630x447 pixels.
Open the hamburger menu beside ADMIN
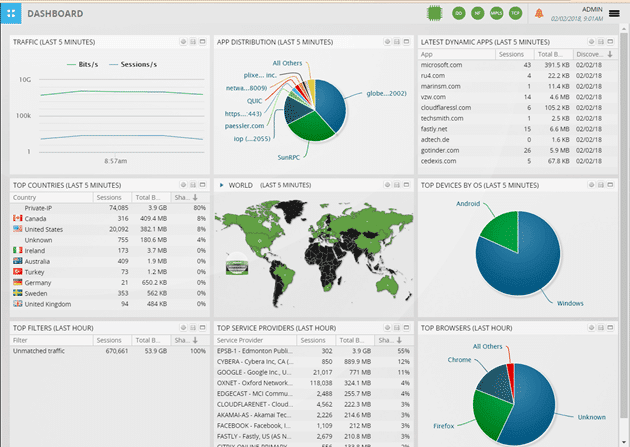[x=614, y=14]
